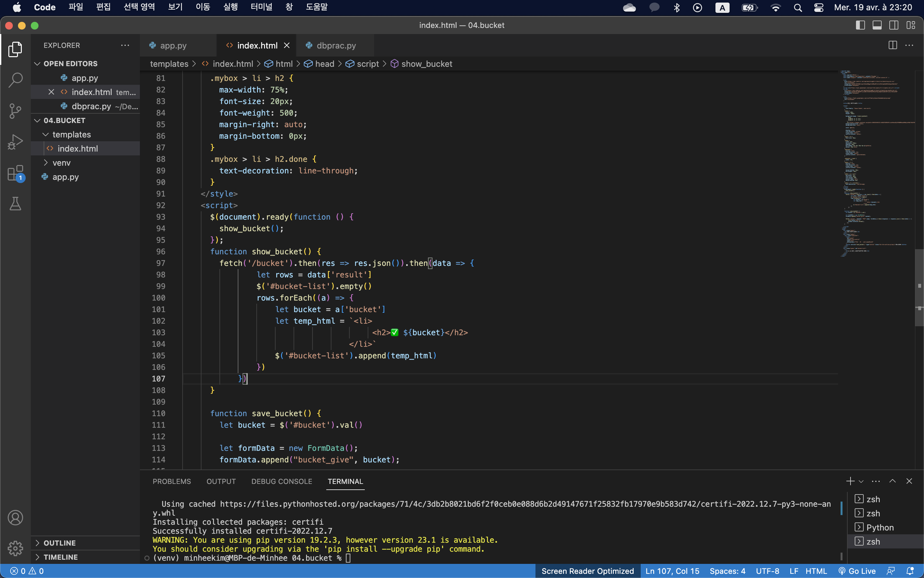Open the Source Control view
This screenshot has height=578, width=924.
click(x=15, y=111)
